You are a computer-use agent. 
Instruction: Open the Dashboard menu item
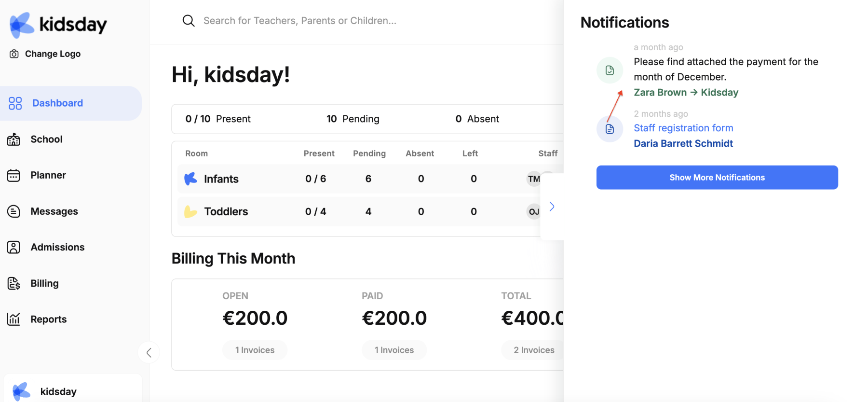[71, 103]
